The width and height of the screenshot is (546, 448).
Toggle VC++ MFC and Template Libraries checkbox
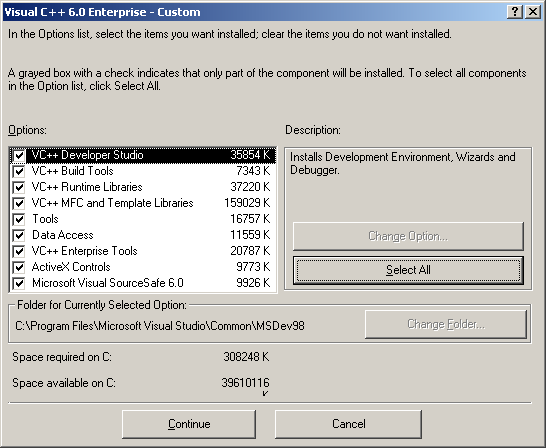tap(18, 203)
